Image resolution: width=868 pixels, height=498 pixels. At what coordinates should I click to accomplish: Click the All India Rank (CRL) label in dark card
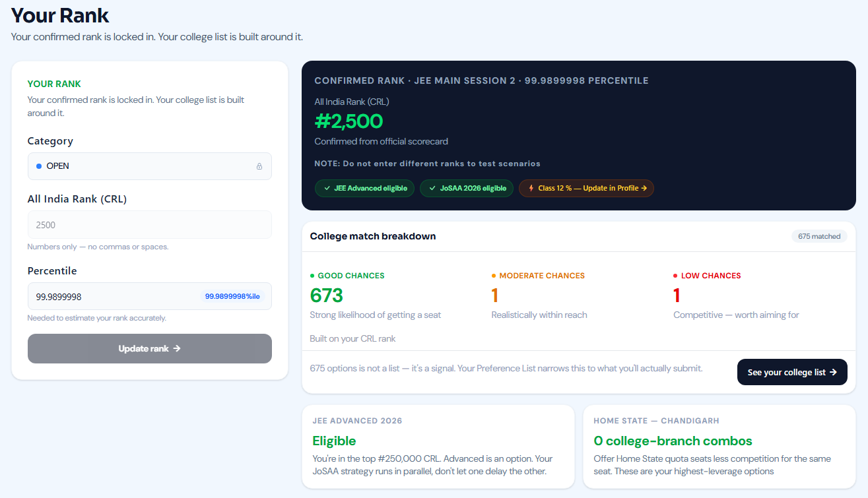[352, 102]
